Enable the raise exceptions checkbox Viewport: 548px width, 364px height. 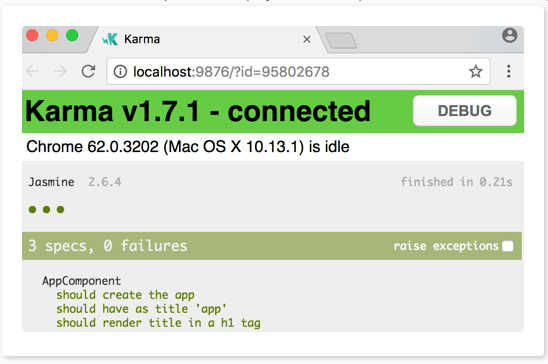(x=507, y=246)
